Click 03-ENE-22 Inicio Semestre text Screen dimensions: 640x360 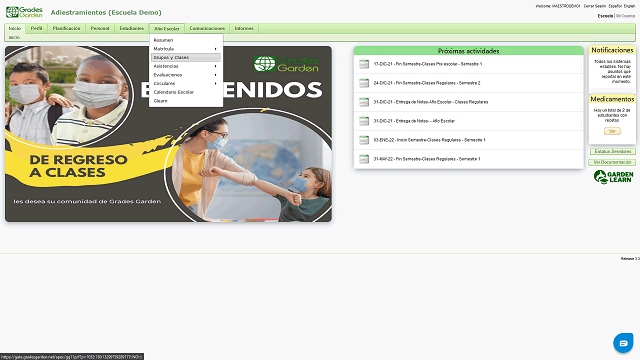[x=429, y=140]
